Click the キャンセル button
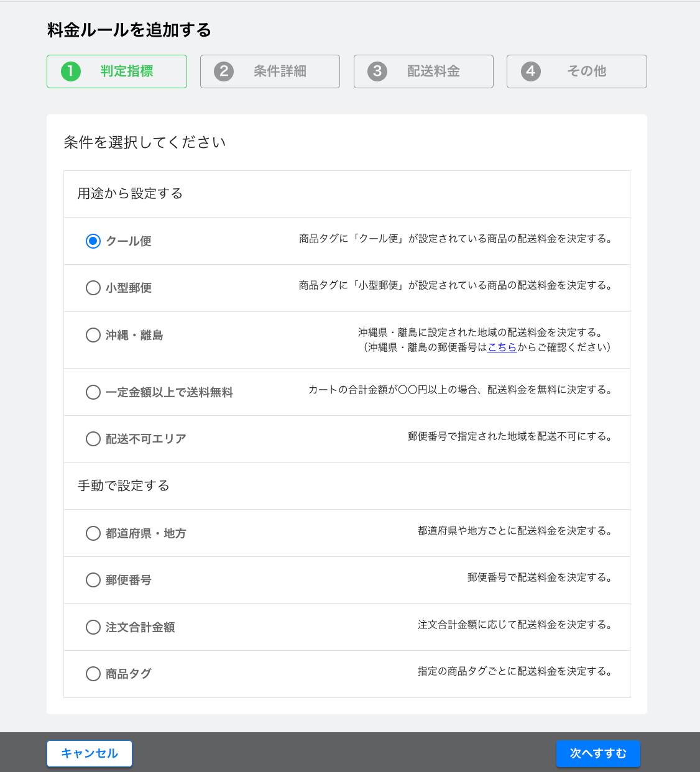The height and width of the screenshot is (772, 700). pyautogui.click(x=90, y=753)
